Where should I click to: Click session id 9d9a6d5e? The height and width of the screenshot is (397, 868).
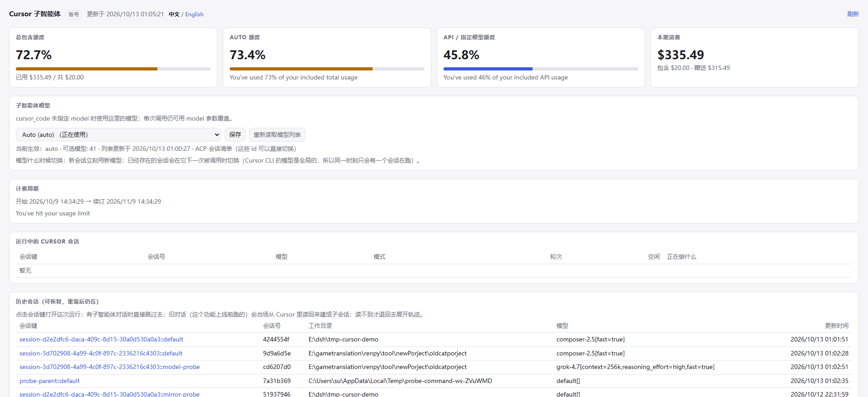277,353
